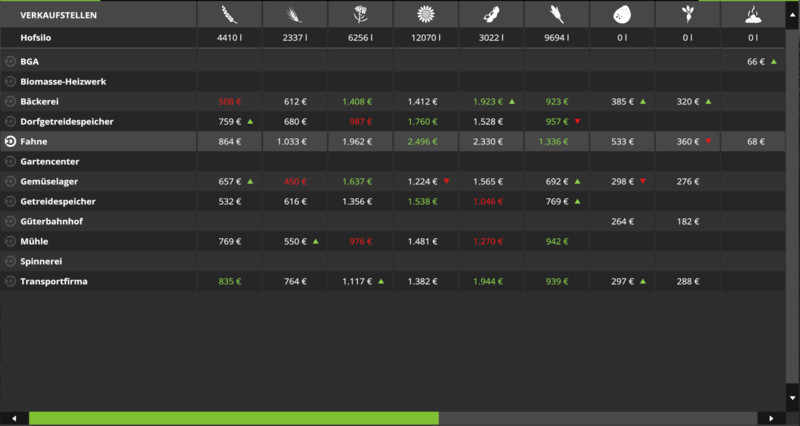
Task: Click the horizontal scrollbar left arrow
Action: 13,418
